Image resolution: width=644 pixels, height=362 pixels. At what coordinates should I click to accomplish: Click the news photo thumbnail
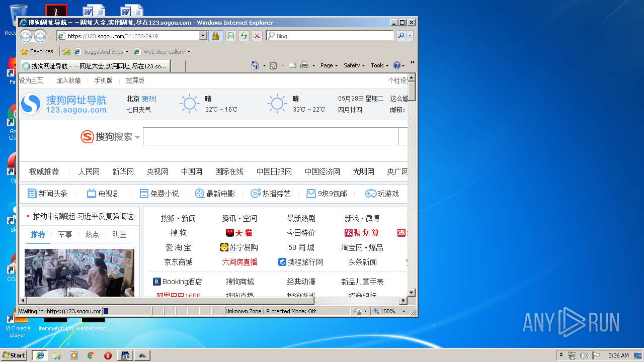click(x=79, y=273)
